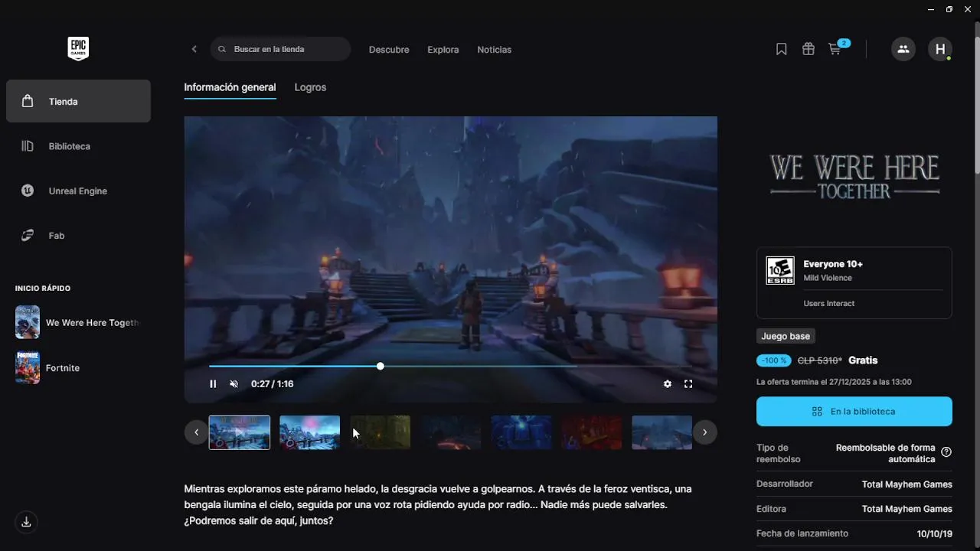Screen dimensions: 980x551
Task: Select the Información general tab
Action: pos(230,87)
